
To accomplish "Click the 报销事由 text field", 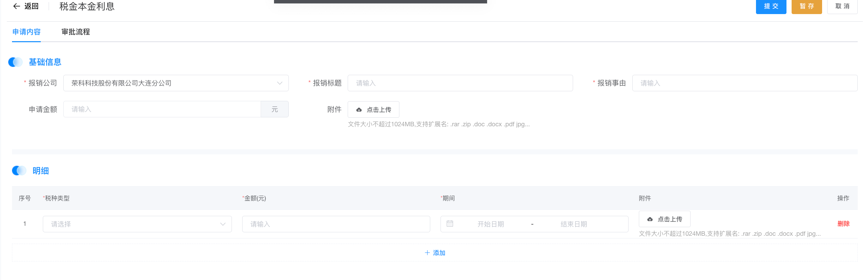I will tap(744, 83).
